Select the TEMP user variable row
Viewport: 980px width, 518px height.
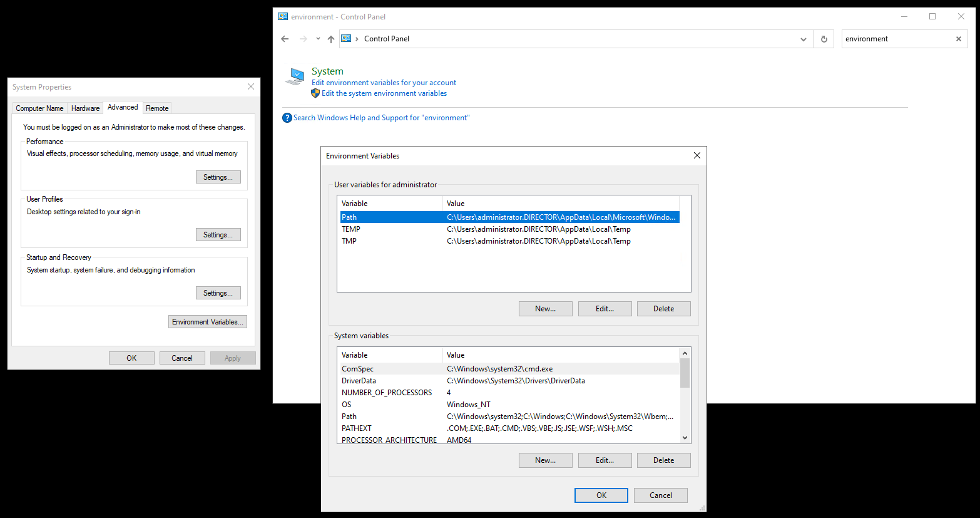coord(438,229)
